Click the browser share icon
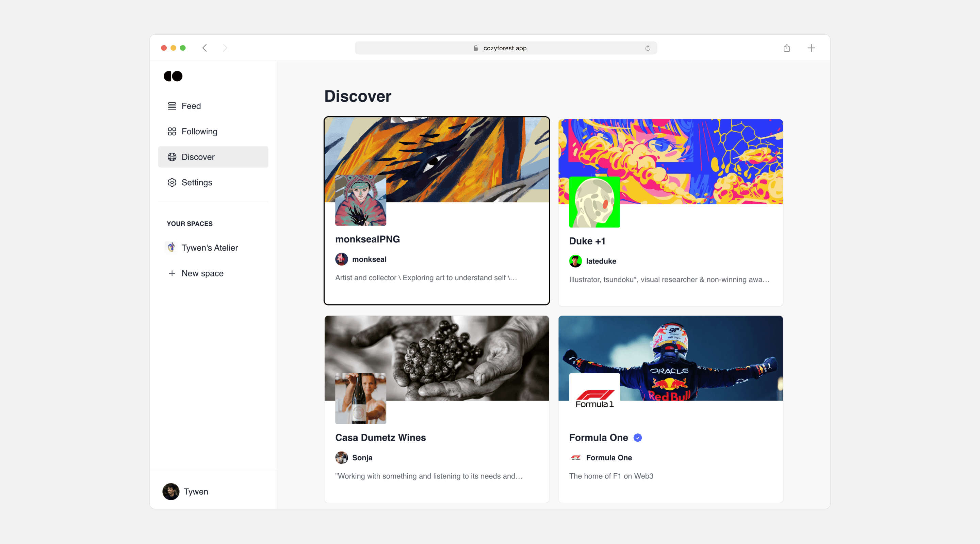Viewport: 980px width, 544px height. [787, 48]
